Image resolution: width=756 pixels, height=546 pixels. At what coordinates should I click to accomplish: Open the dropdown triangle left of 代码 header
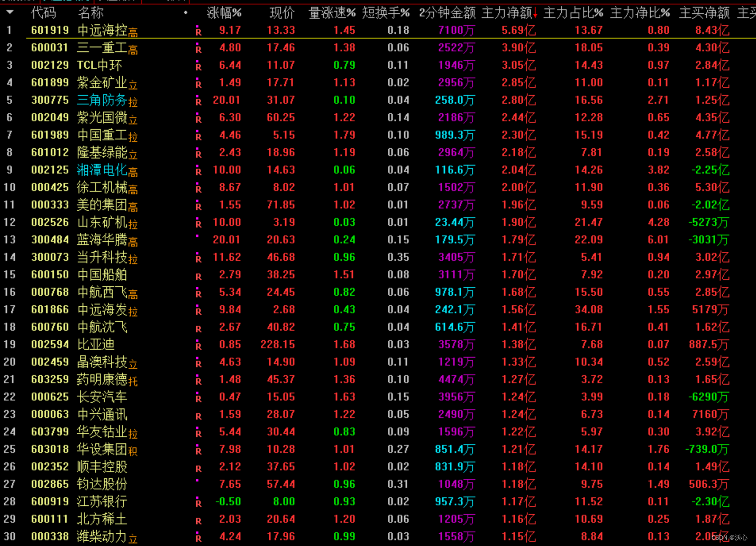[10, 12]
